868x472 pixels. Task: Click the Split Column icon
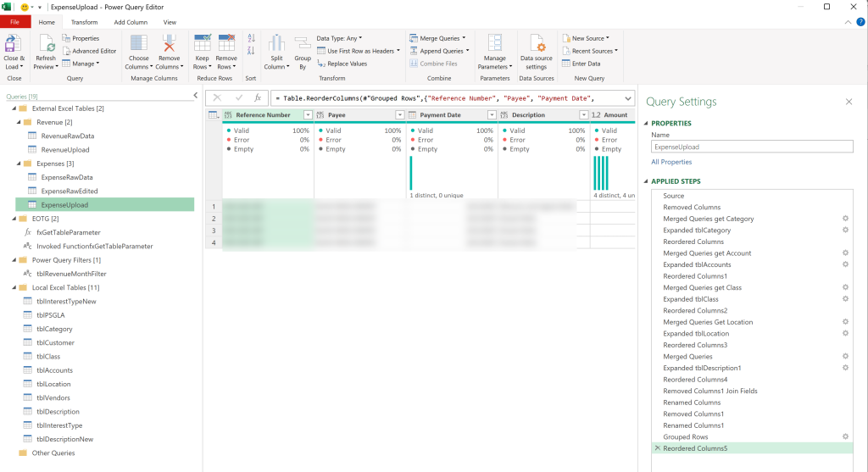(276, 44)
